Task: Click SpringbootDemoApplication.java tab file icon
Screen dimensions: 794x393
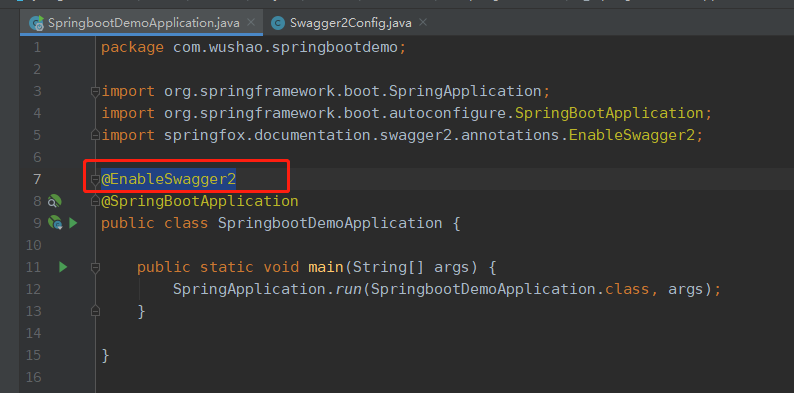Action: (x=36, y=23)
